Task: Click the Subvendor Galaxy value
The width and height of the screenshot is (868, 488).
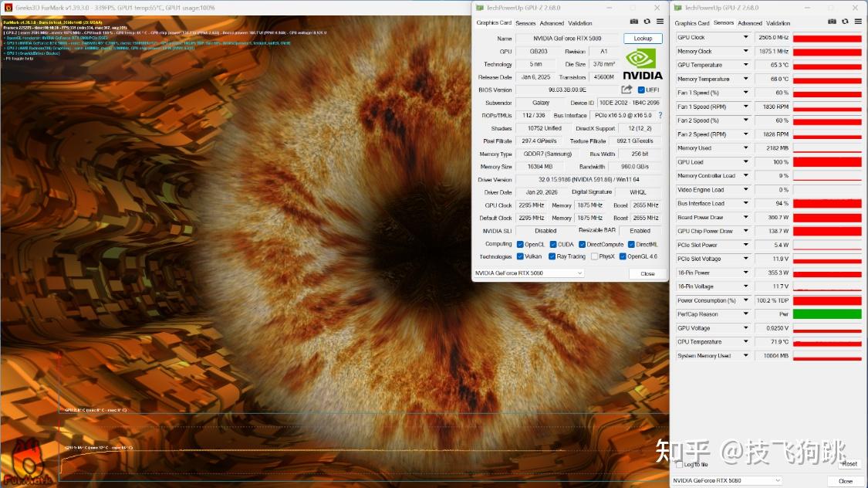Action: 541,103
